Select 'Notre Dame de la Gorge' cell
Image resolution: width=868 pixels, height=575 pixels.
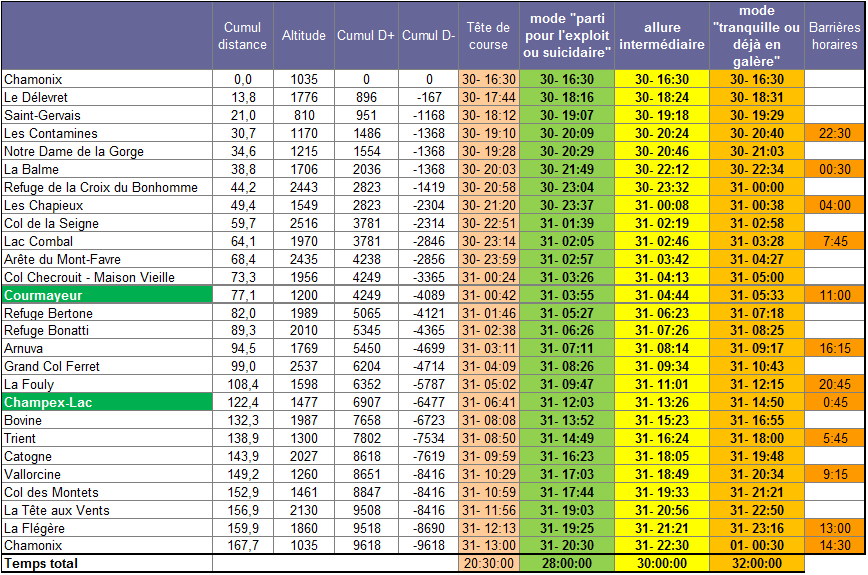pyautogui.click(x=107, y=151)
